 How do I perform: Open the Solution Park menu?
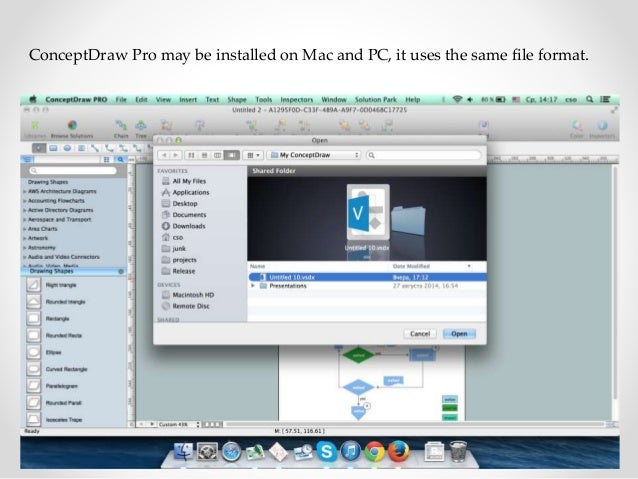coord(376,99)
